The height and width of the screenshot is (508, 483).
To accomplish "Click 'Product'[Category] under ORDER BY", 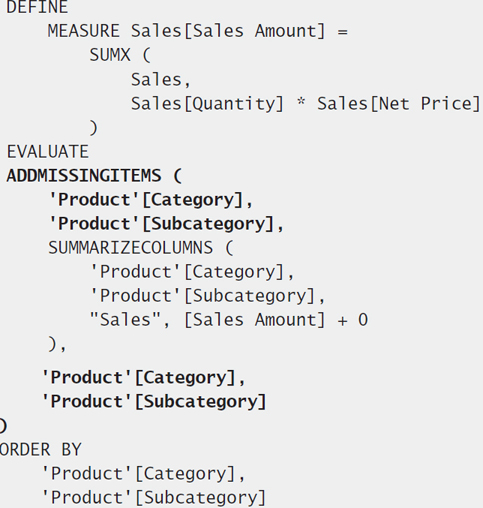I will coord(143,474).
